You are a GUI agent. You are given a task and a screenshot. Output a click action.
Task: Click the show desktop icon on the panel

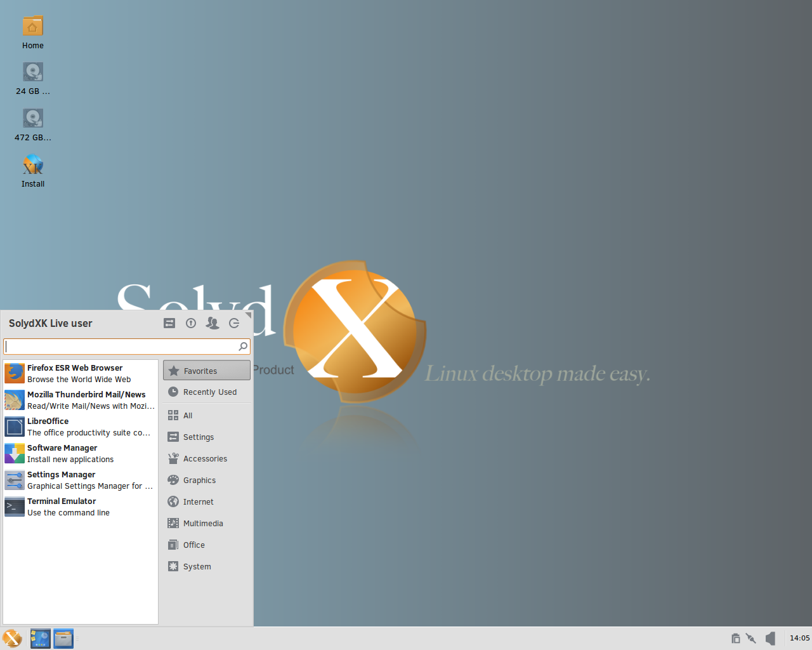[41, 639]
